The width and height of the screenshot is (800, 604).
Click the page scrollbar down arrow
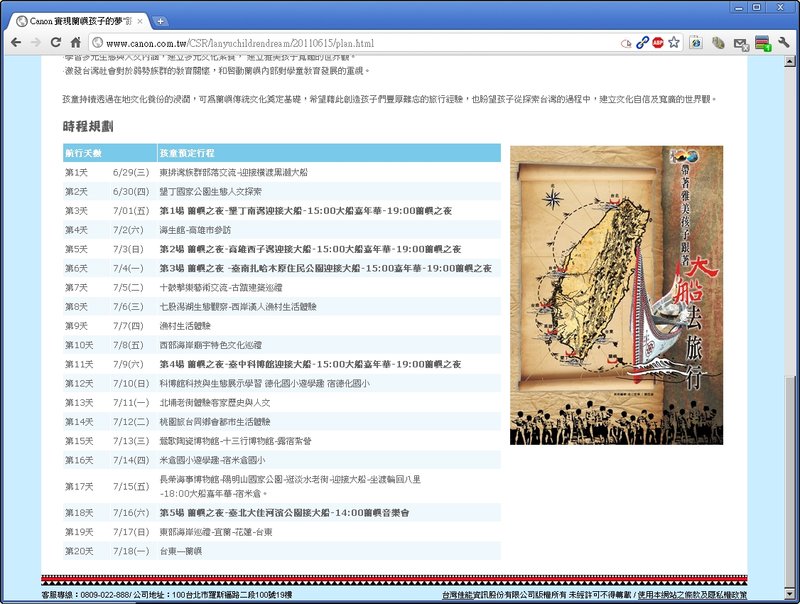click(x=790, y=594)
